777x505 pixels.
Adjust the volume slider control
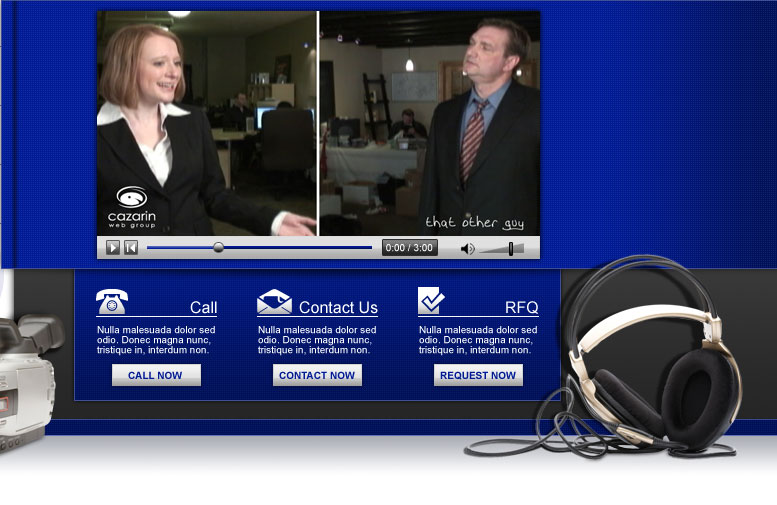coord(510,248)
